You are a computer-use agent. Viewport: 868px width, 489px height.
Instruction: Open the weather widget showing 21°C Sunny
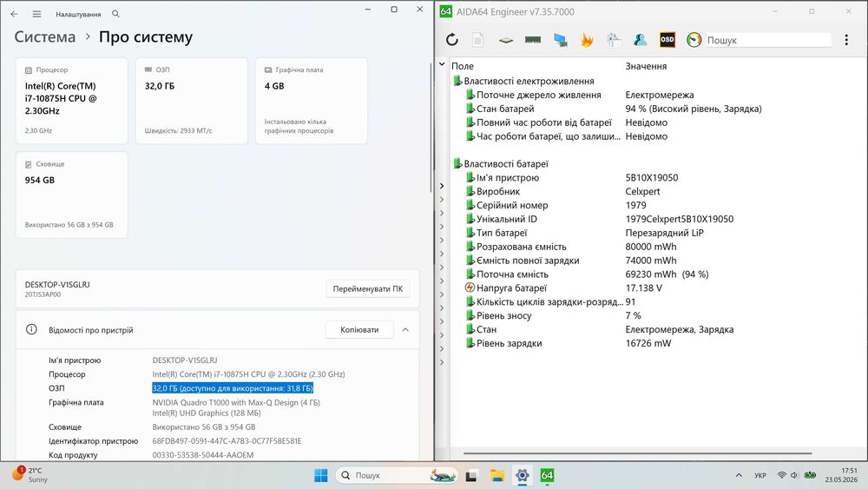tap(30, 474)
